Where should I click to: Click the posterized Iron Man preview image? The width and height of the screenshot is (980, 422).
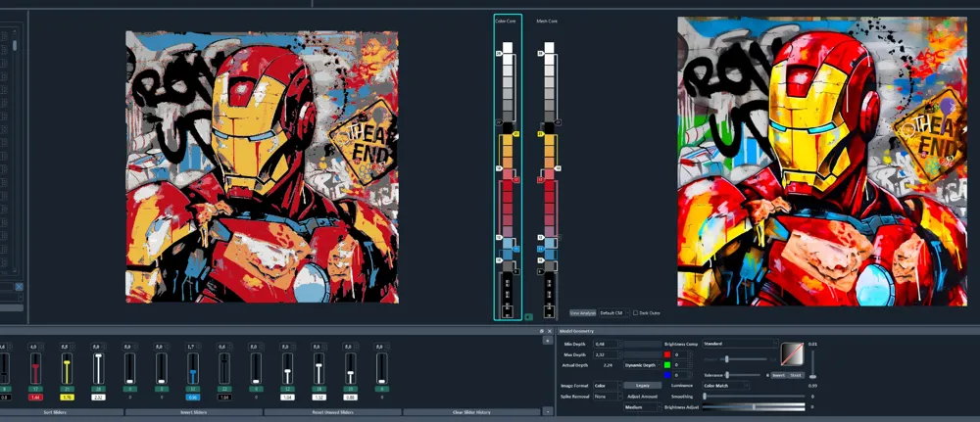click(262, 167)
